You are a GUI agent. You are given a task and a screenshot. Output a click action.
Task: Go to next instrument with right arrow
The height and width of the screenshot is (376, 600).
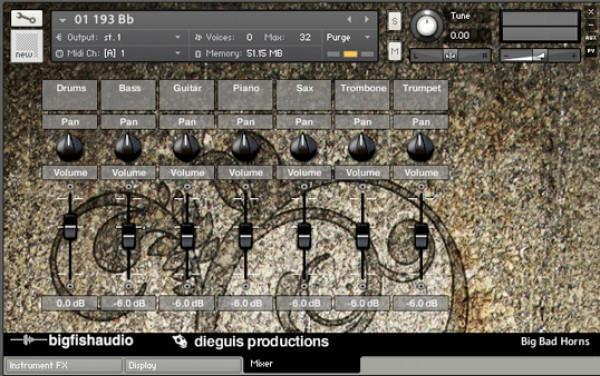tap(367, 19)
